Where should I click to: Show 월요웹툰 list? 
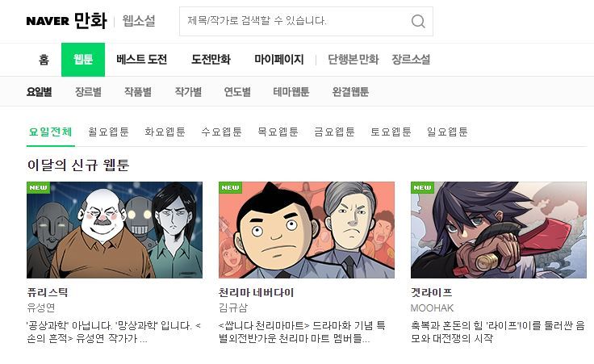108,132
